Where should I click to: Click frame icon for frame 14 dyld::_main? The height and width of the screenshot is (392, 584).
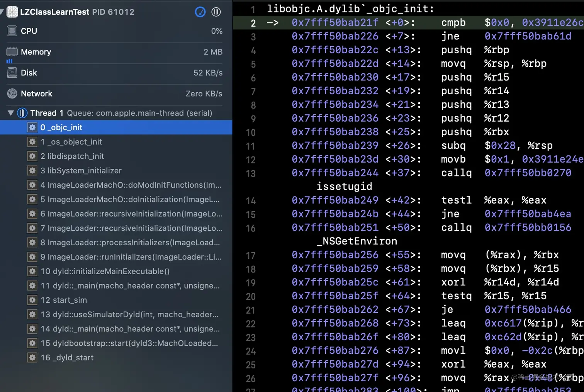[x=32, y=329]
